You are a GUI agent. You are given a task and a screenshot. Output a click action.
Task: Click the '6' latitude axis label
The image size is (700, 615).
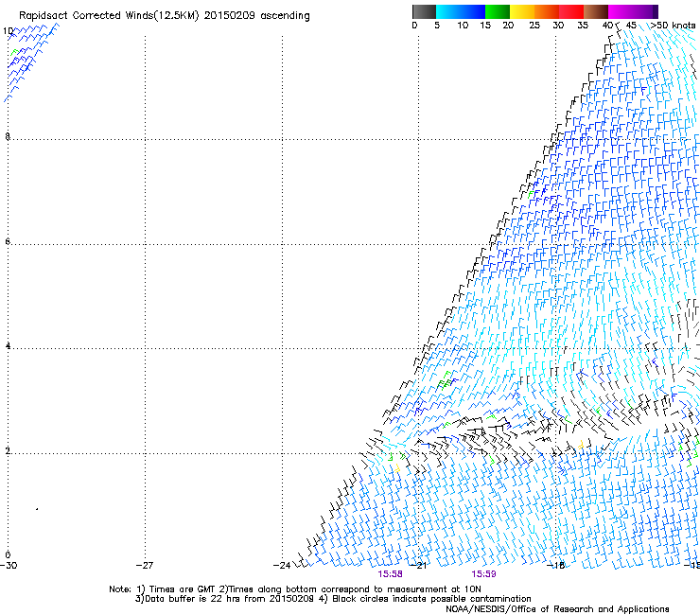pos(8,241)
